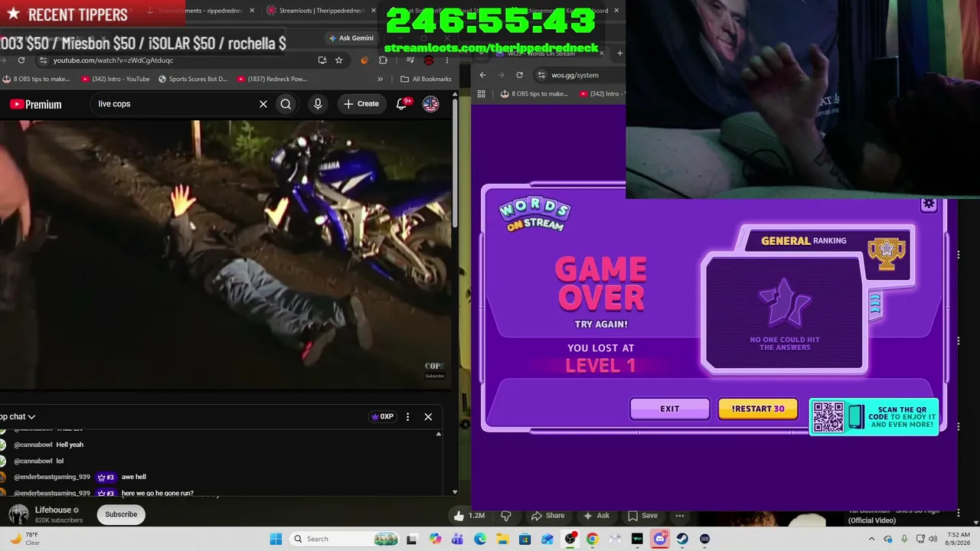The height and width of the screenshot is (551, 980).
Task: Click the Ask Gemini button
Action: click(351, 37)
